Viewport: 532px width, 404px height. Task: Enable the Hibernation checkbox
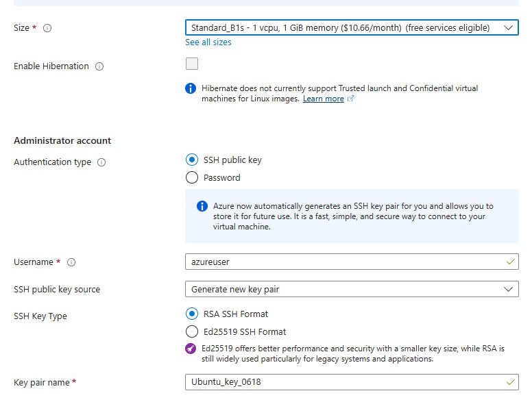(192, 64)
